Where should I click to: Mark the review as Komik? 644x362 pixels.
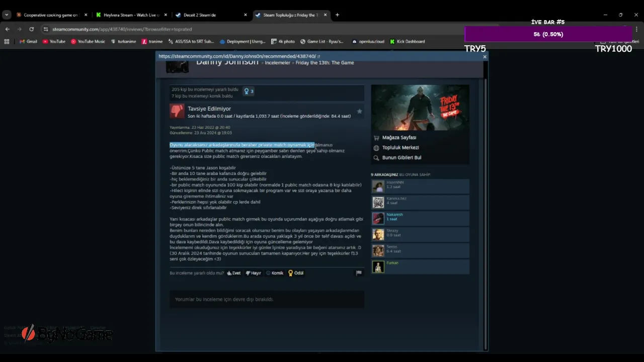click(275, 273)
